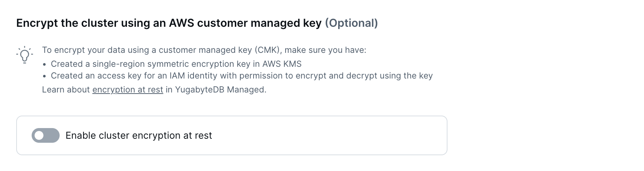The image size is (644, 171).
Task: Click "AWS customer managed key" in the heading
Action: [x=245, y=23]
